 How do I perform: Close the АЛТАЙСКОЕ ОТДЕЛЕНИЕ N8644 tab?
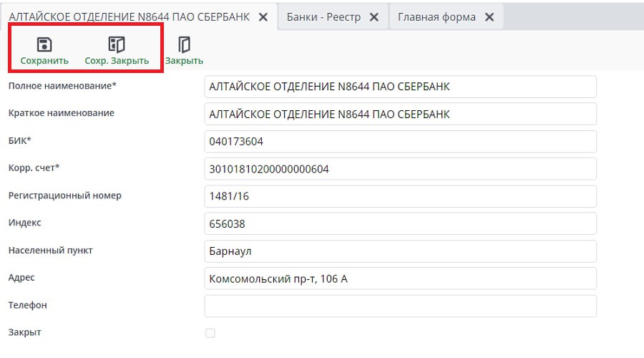click(x=263, y=16)
